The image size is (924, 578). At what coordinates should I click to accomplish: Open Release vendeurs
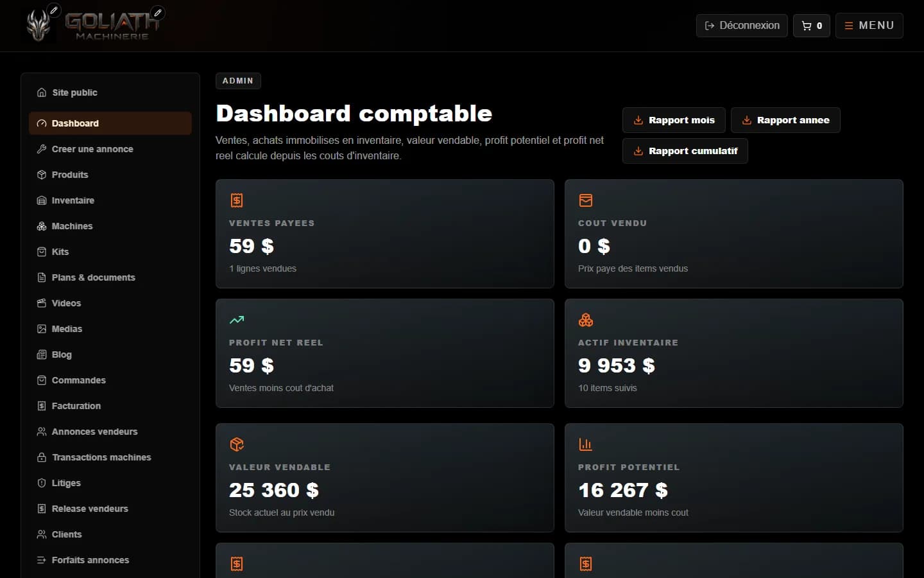click(x=110, y=509)
